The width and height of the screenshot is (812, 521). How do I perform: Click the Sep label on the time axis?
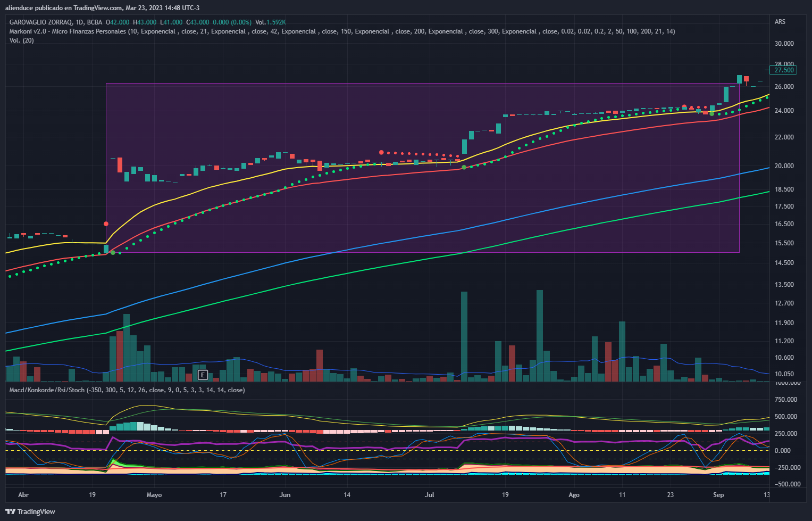point(718,495)
